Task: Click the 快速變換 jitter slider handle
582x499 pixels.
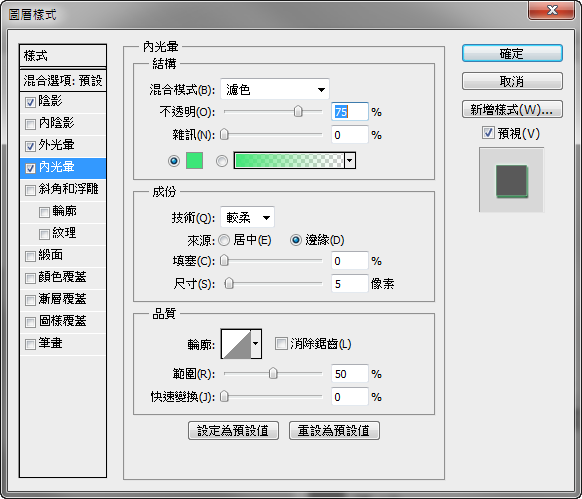Action: 224,397
